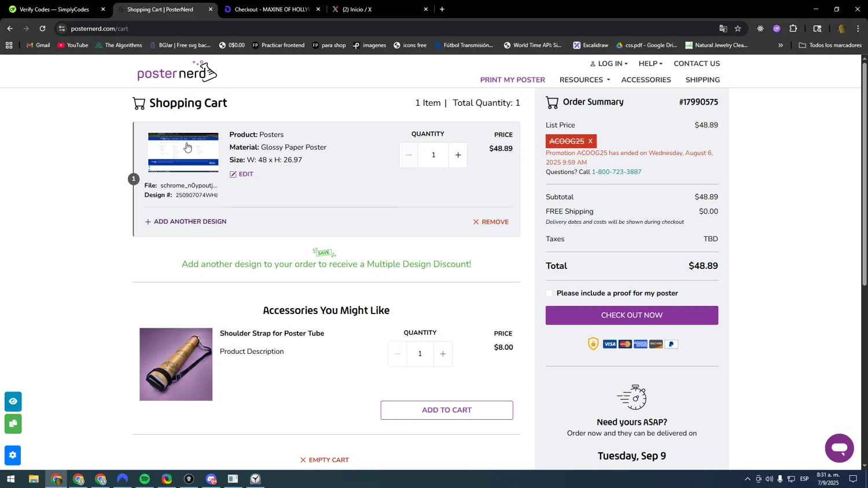The width and height of the screenshot is (868, 488).
Task: Go back to the previous page
Action: click(x=10, y=28)
